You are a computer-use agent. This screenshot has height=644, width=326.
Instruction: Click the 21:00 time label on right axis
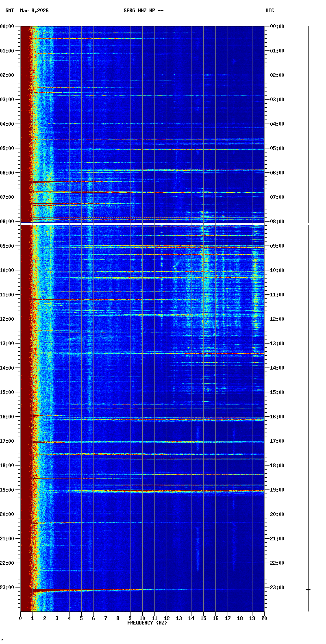277,539
